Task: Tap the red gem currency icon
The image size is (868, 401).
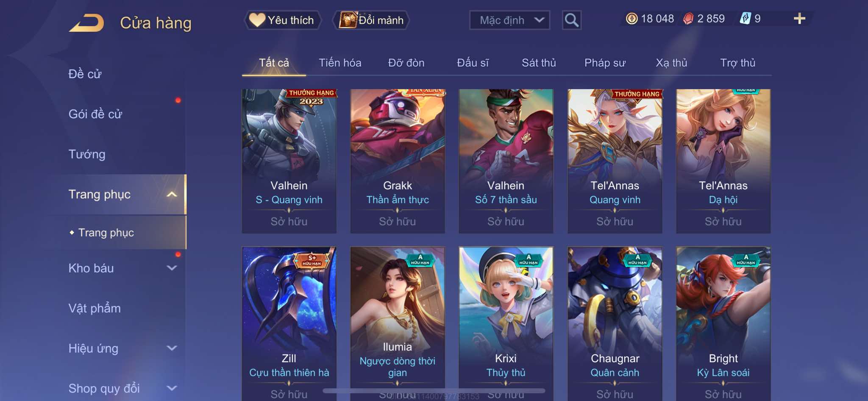Action: click(688, 19)
